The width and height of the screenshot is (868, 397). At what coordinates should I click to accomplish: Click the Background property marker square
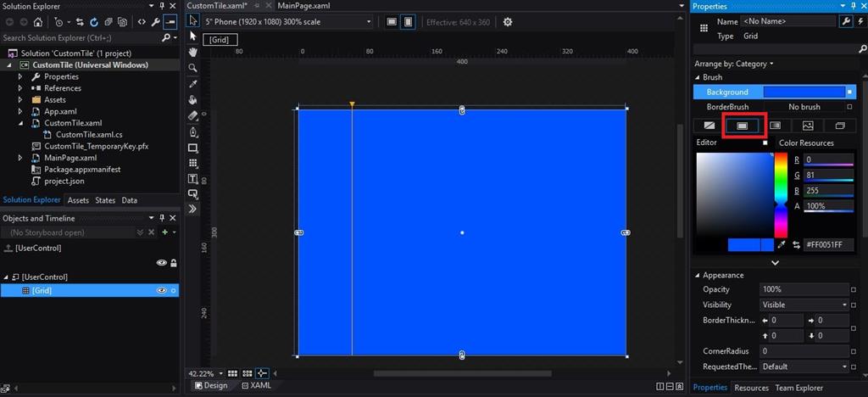tap(849, 92)
